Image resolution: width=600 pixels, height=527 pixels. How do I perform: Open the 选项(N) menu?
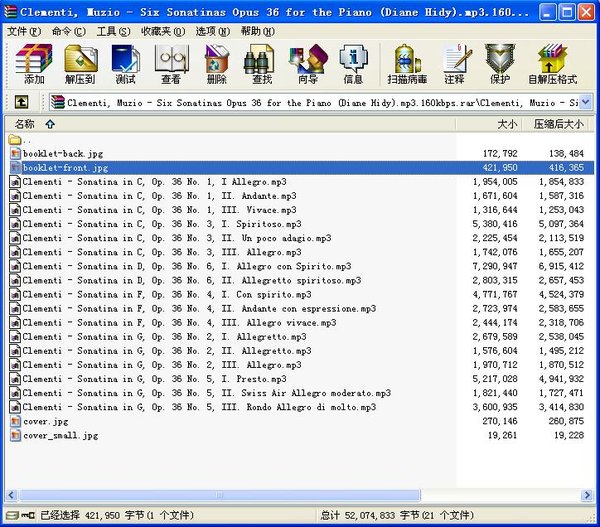coord(213,31)
